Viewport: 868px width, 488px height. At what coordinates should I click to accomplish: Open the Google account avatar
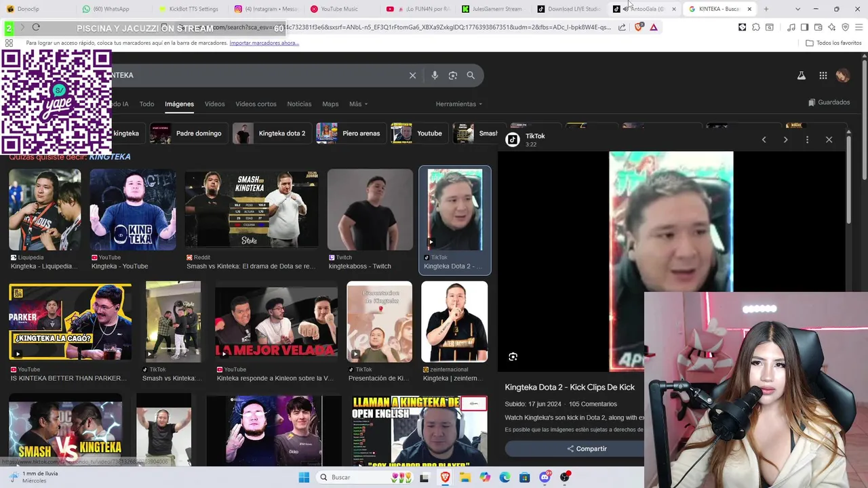pos(843,76)
